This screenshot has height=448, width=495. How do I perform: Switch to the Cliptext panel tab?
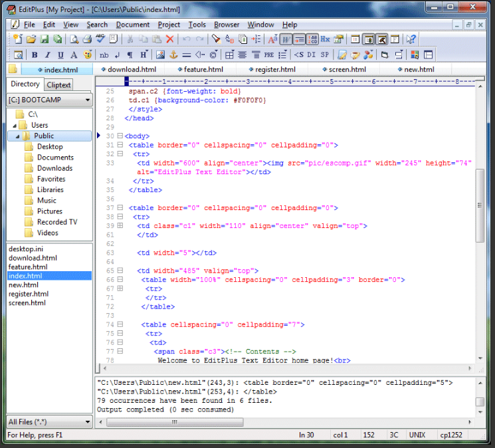(x=58, y=85)
